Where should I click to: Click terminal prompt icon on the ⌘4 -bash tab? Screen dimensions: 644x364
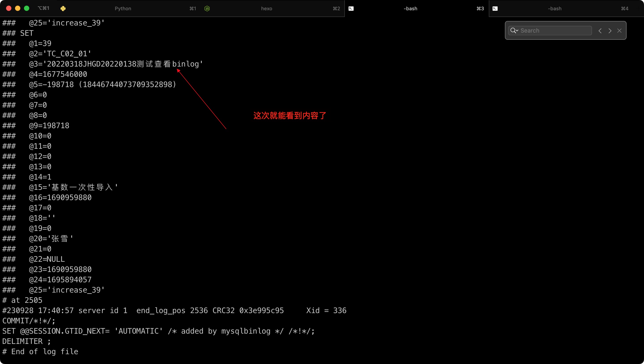495,8
